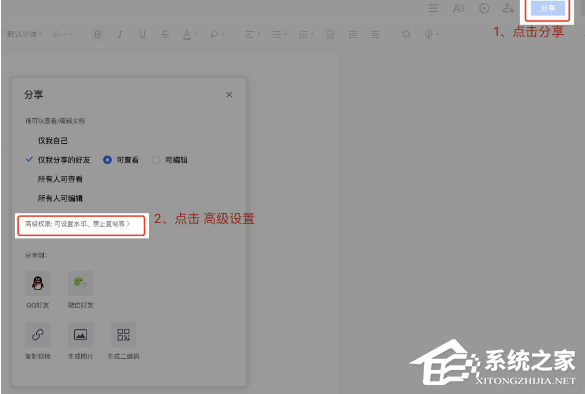The width and height of the screenshot is (585, 394).
Task: Open search with magnifier icon
Action: [x=406, y=34]
